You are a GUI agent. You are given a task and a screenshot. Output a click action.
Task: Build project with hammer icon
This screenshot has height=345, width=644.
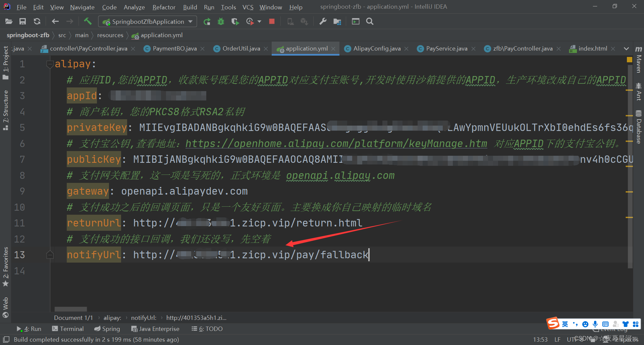pyautogui.click(x=88, y=21)
